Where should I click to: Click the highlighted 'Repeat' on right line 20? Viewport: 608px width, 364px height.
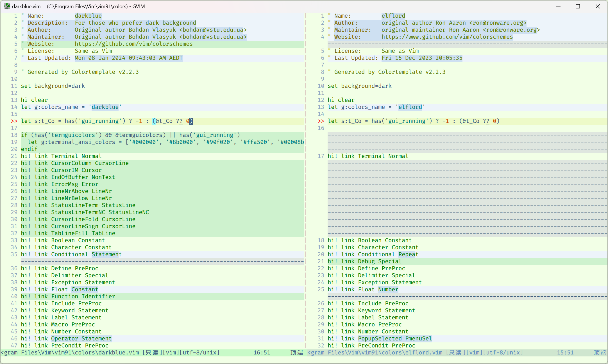click(x=409, y=255)
